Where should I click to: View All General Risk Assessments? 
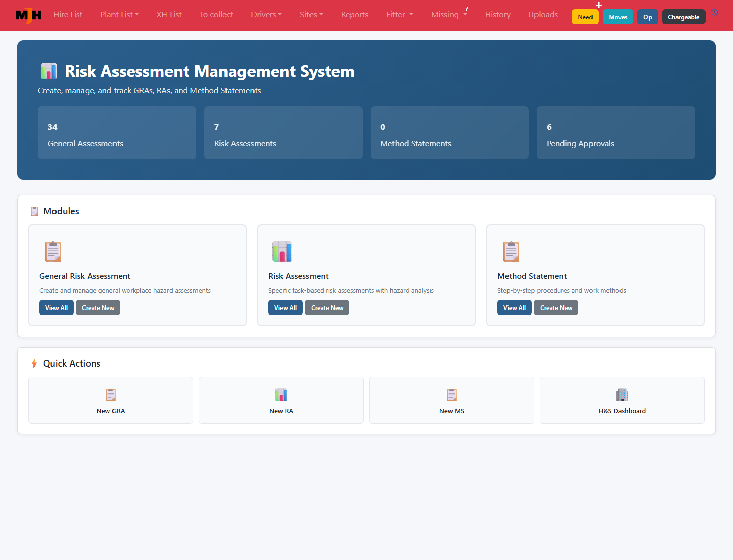click(57, 307)
